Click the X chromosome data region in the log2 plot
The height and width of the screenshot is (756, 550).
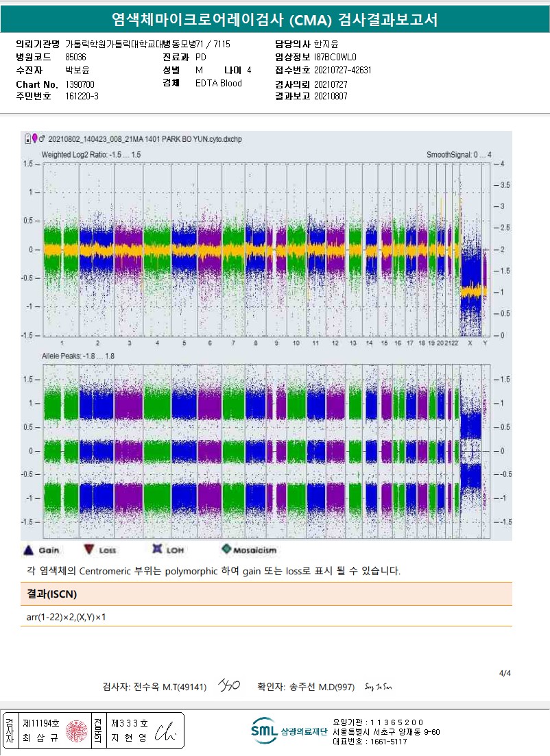click(x=471, y=284)
